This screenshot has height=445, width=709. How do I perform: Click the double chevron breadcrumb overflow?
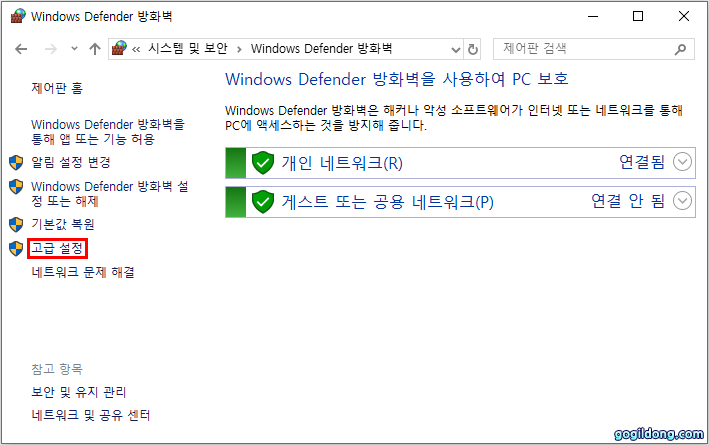(136, 49)
